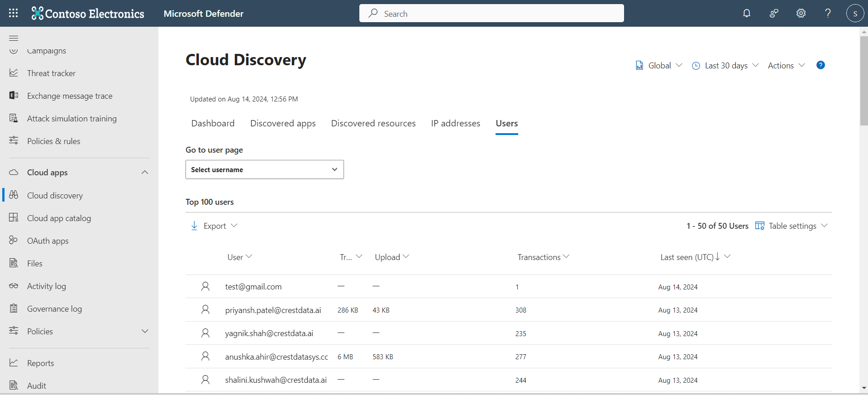Switch to the IP addresses tab
868x395 pixels.
coord(456,123)
